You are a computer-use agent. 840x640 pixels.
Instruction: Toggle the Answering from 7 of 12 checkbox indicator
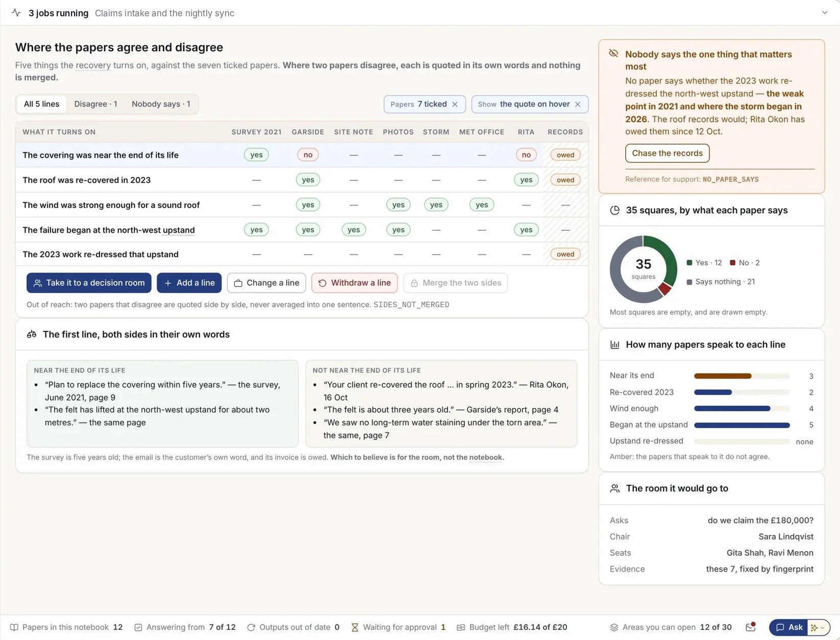[x=138, y=627]
